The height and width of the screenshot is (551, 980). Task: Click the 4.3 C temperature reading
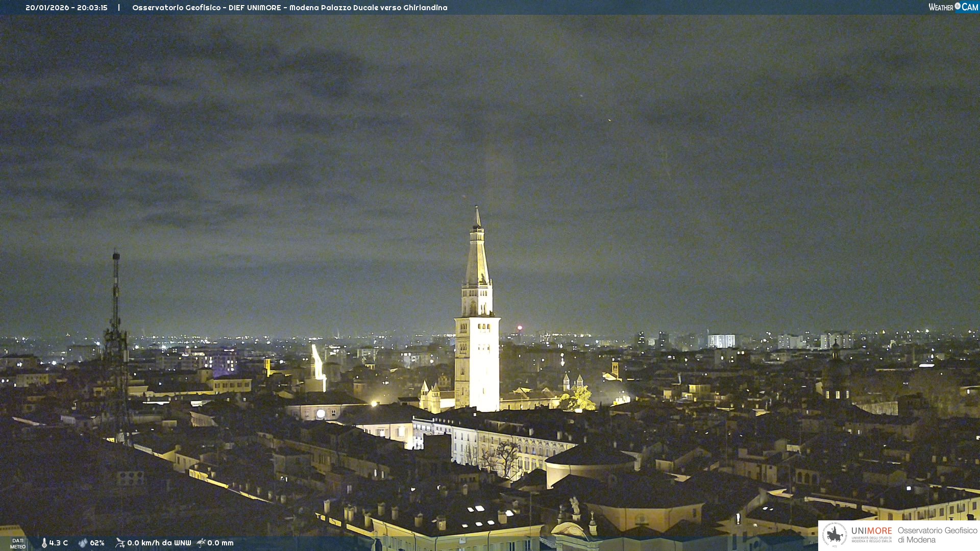coord(59,543)
